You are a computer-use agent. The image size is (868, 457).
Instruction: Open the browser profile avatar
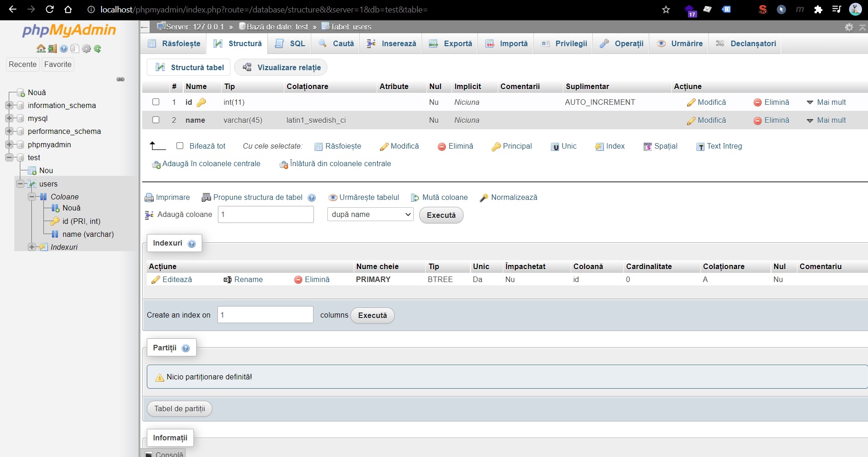click(x=856, y=9)
